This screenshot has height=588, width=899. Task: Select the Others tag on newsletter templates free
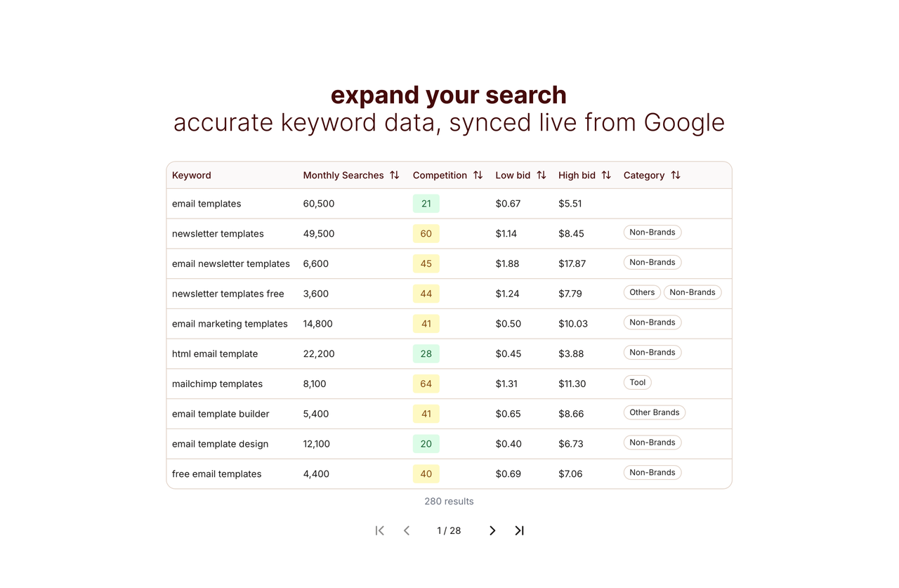click(x=641, y=292)
